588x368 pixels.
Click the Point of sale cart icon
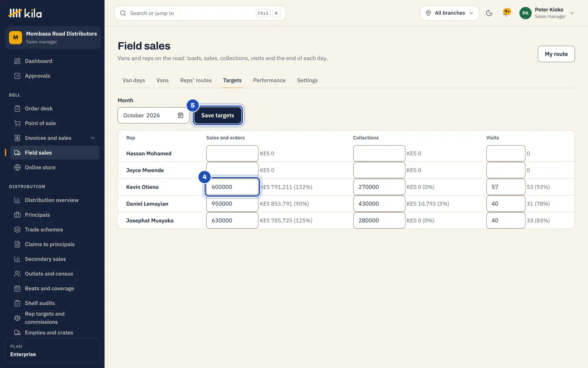[17, 123]
